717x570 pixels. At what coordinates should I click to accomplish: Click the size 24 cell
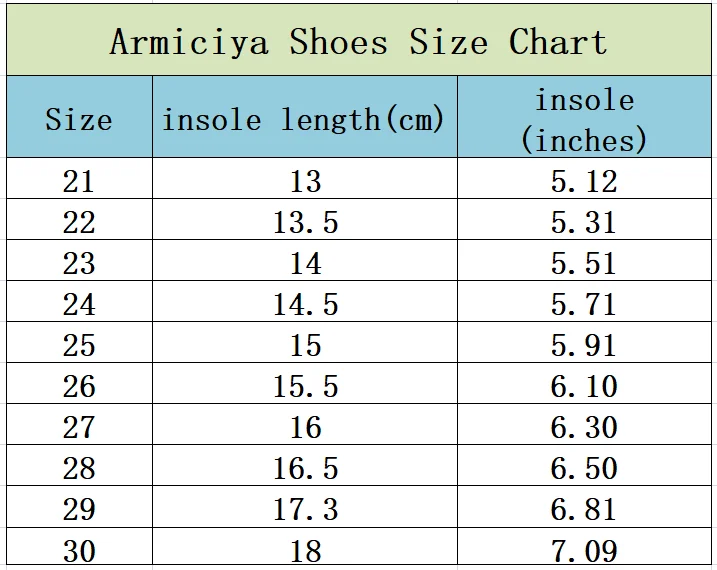78,304
